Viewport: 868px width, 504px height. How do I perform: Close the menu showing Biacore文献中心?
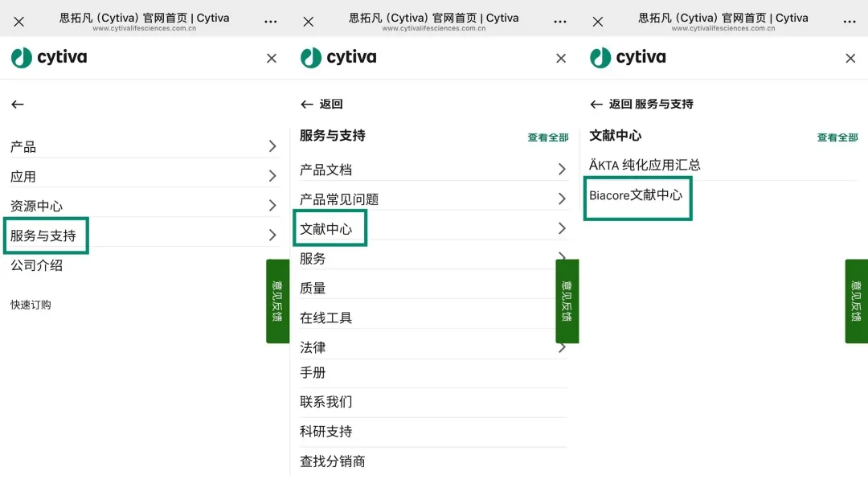coord(850,58)
